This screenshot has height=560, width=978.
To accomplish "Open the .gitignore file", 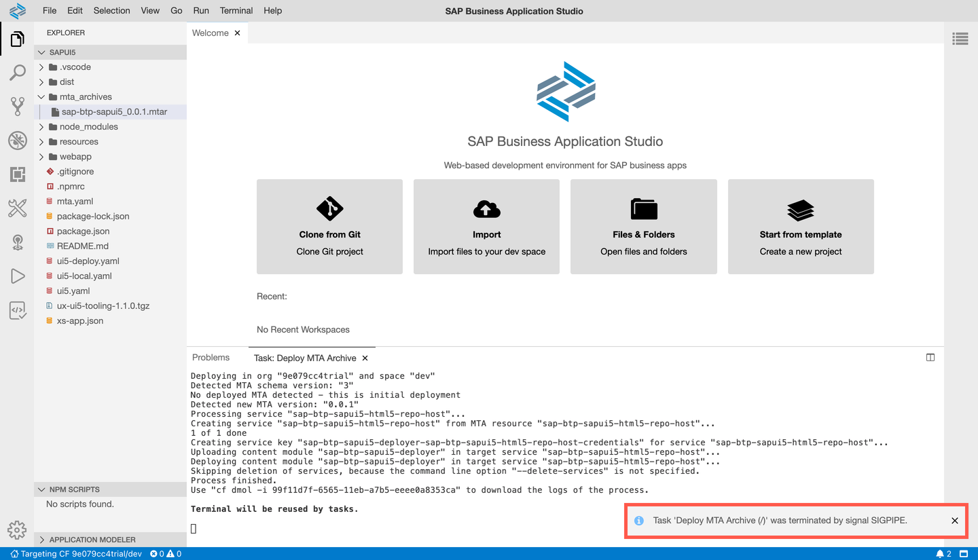I will [x=110, y=172].
